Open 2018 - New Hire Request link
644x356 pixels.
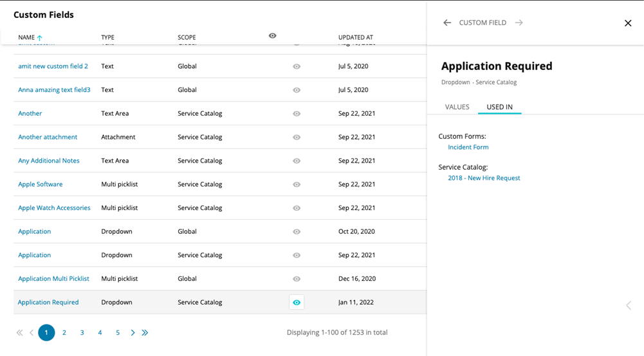tap(484, 178)
